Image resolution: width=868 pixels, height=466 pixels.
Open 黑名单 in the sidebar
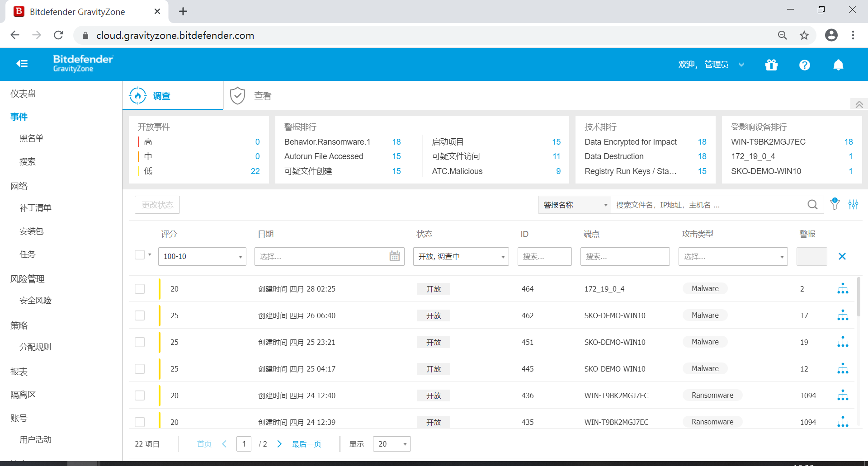(x=31, y=138)
